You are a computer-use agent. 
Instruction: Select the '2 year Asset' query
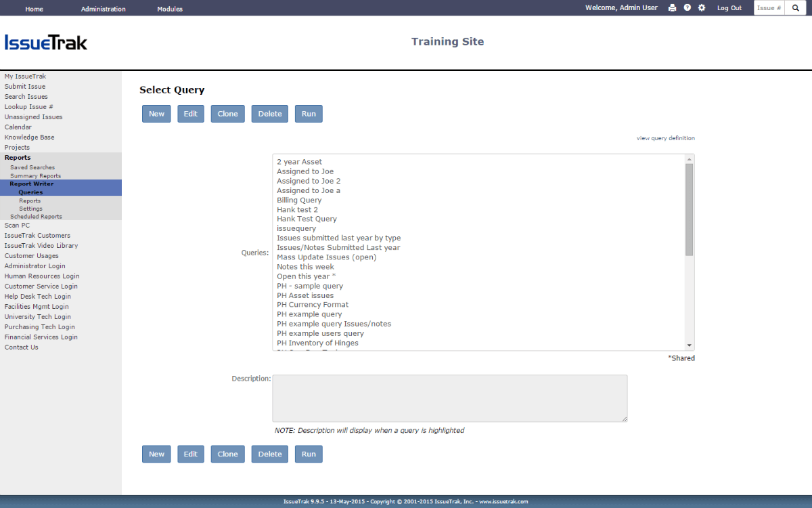(x=299, y=162)
